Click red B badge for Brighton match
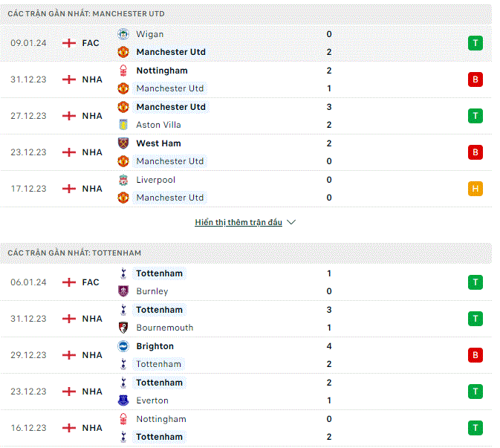500x448 pixels. tap(475, 355)
